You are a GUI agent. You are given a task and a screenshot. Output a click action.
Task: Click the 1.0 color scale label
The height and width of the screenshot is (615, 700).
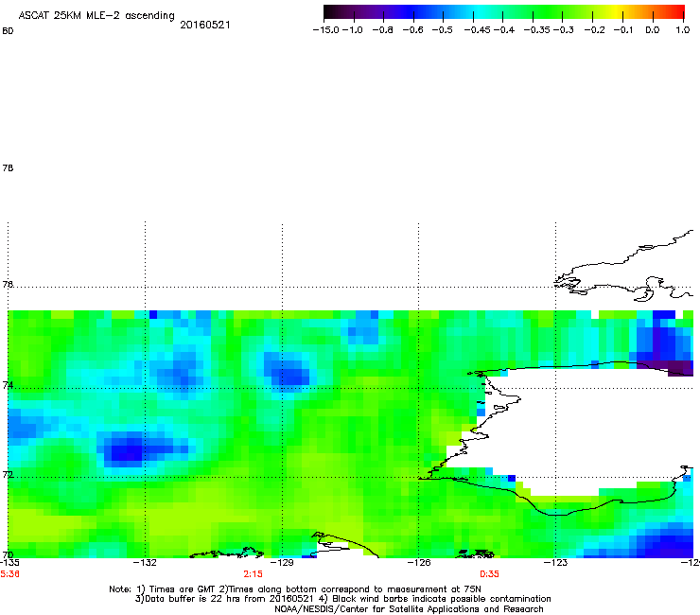683,30
